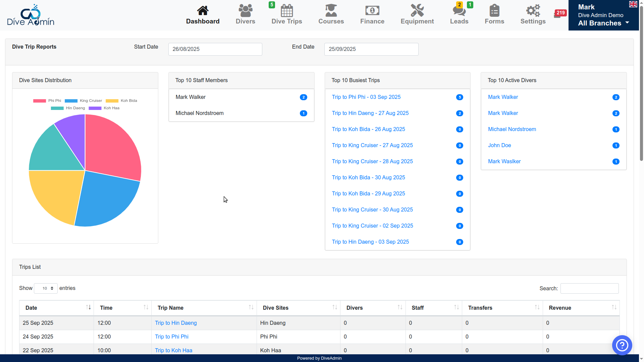Go to the Dashboard menu item
644x362 pixels.
(203, 15)
